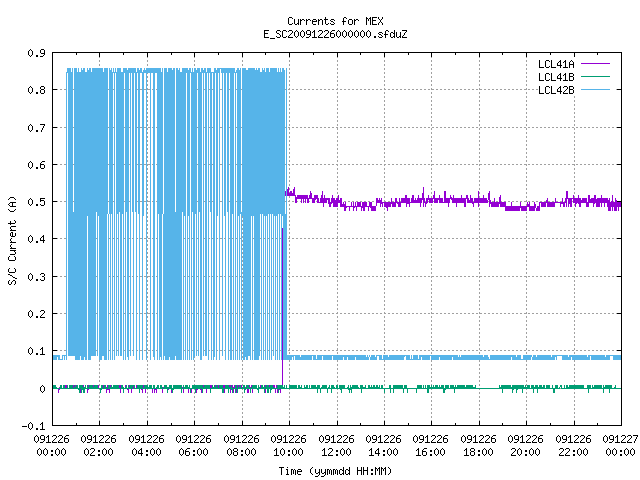
Task: Click the 0.8 y-axis tick label
Action: pos(36,90)
